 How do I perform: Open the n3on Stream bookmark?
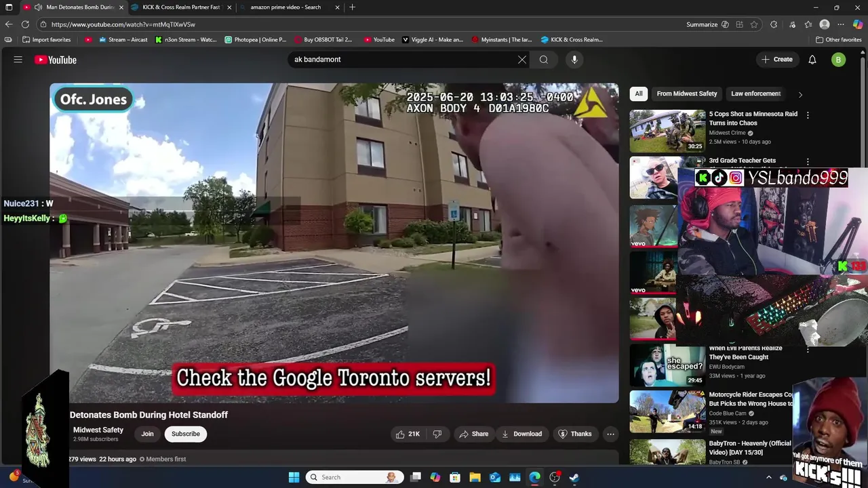pyautogui.click(x=186, y=39)
